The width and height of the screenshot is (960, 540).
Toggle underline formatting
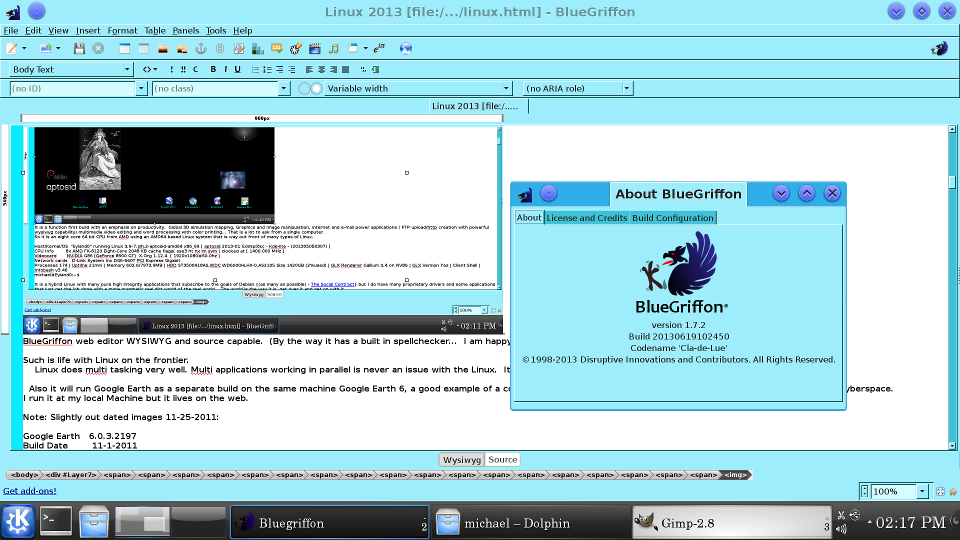[238, 70]
